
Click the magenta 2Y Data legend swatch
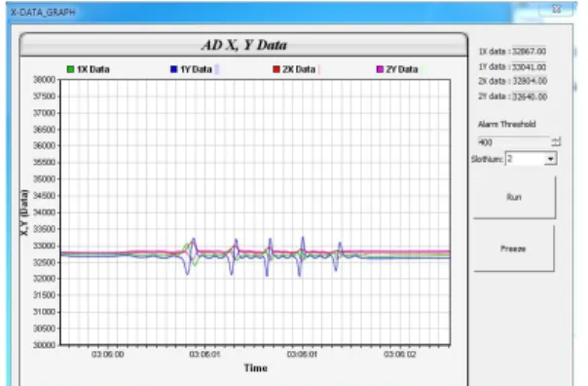point(380,69)
